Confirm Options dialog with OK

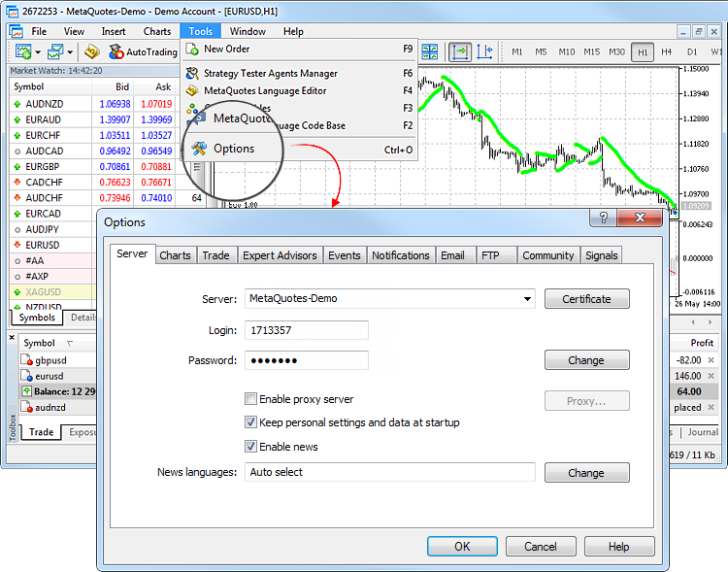462,547
